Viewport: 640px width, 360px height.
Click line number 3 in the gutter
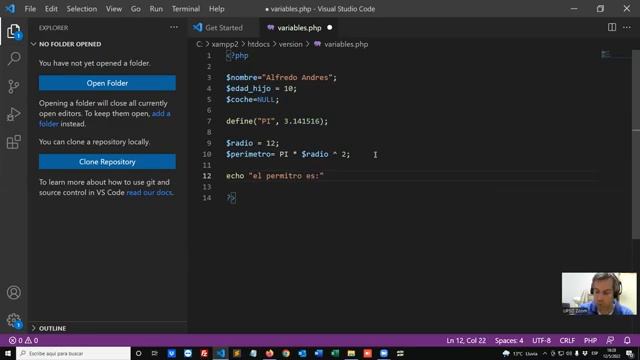coord(209,78)
